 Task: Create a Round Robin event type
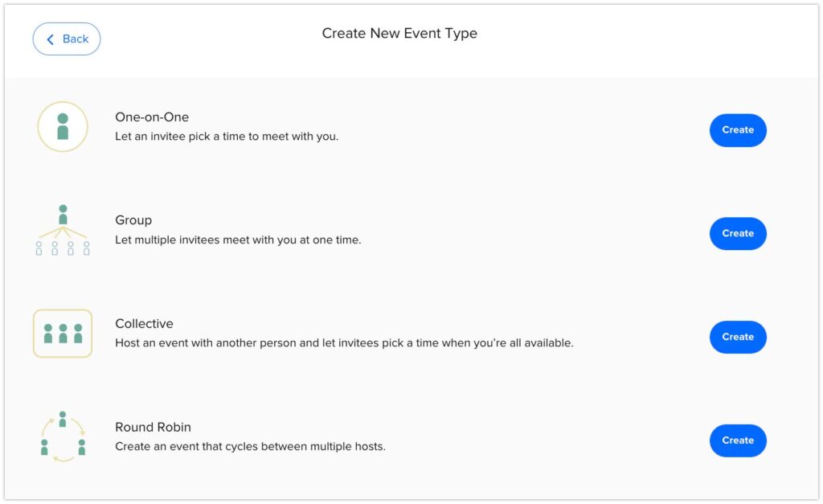point(738,440)
